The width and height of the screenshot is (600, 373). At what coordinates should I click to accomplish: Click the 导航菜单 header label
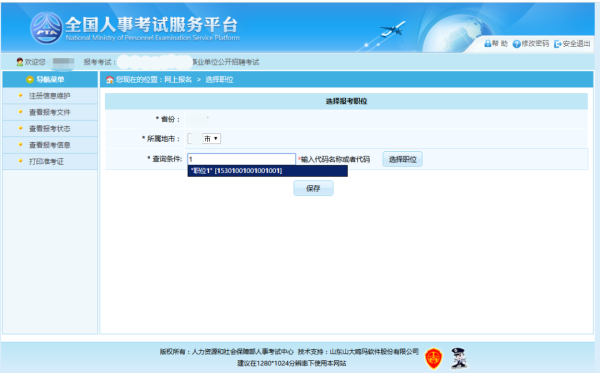[50, 80]
